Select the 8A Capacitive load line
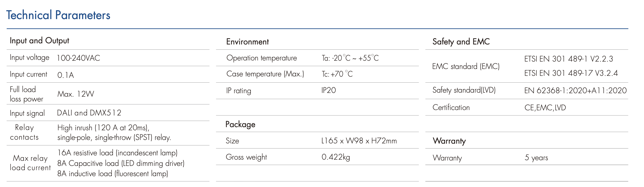Screen dimensions: 644x187 (x=121, y=163)
